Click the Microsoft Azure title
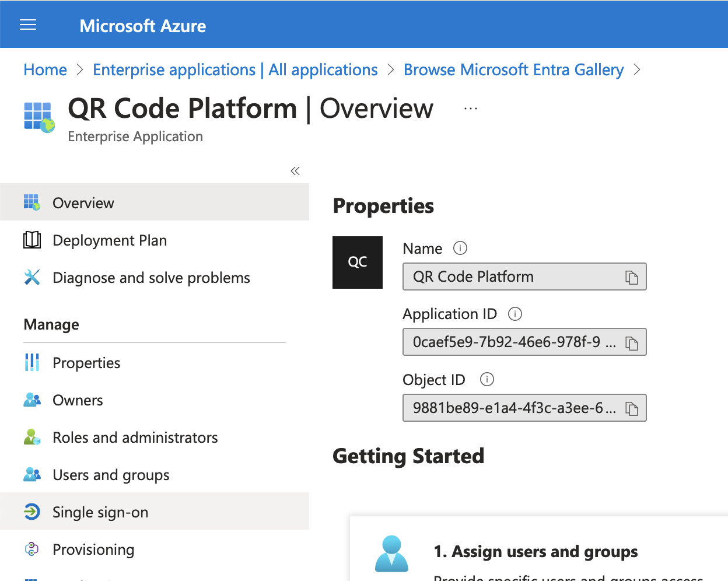 [x=143, y=26]
